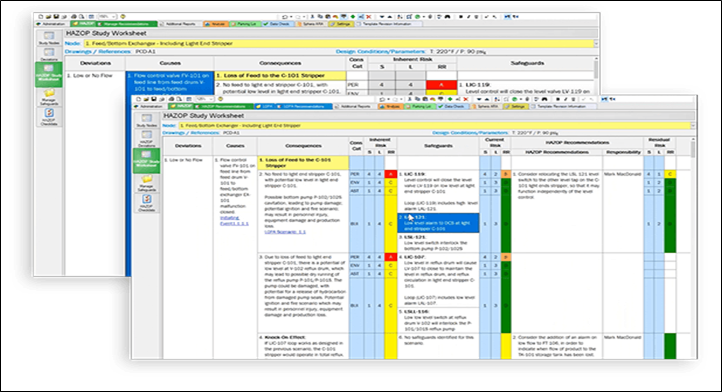Open Manage Safeguards in back window sidebar

(x=49, y=97)
